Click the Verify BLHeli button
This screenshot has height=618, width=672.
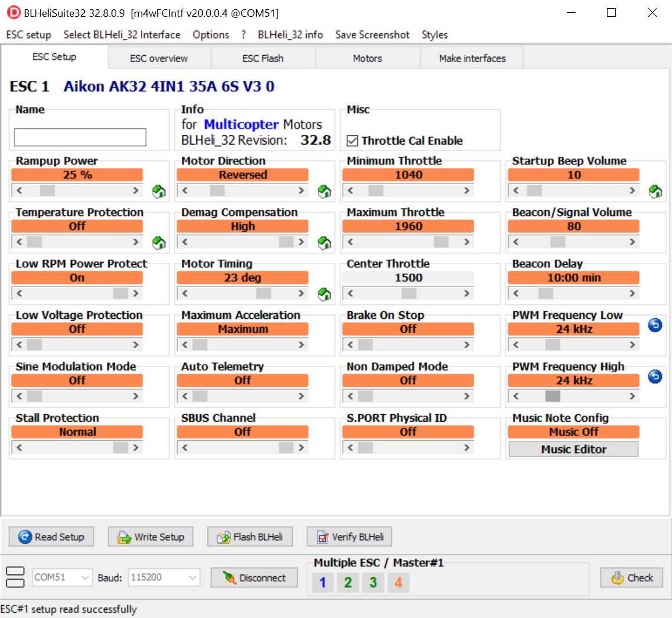coord(349,537)
